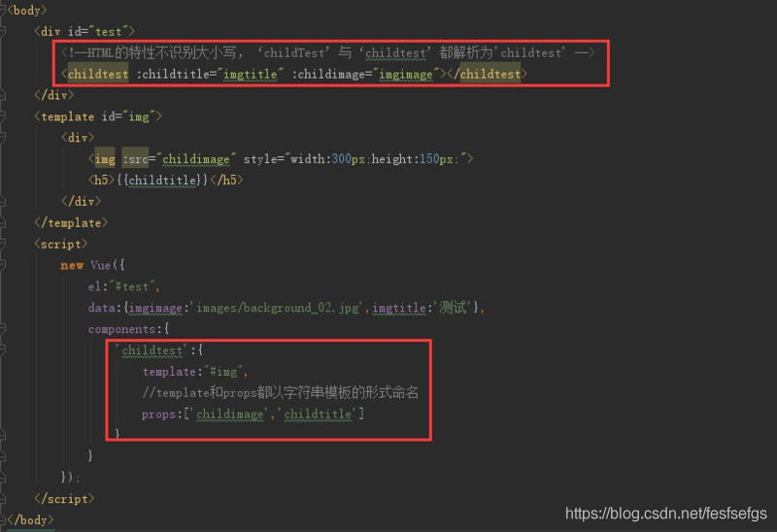Click the {{childtitle}} interpolation inside h5
This screenshot has width=777, height=532.
pos(162,180)
